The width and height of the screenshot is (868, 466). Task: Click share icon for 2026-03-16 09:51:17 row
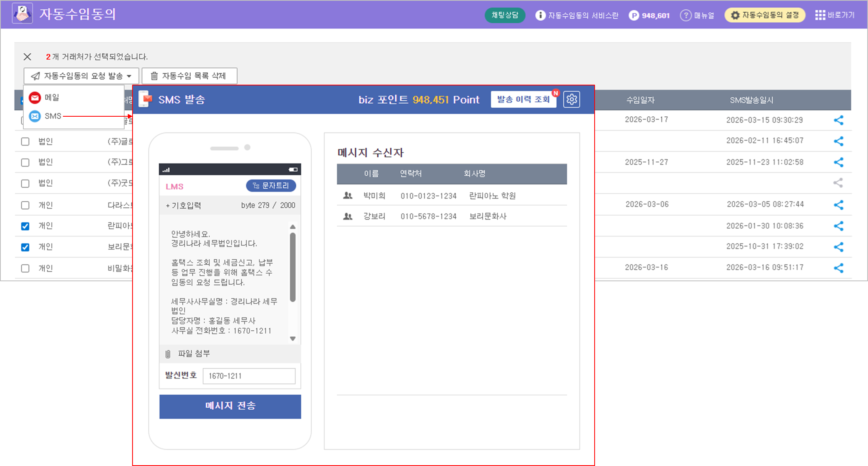838,268
